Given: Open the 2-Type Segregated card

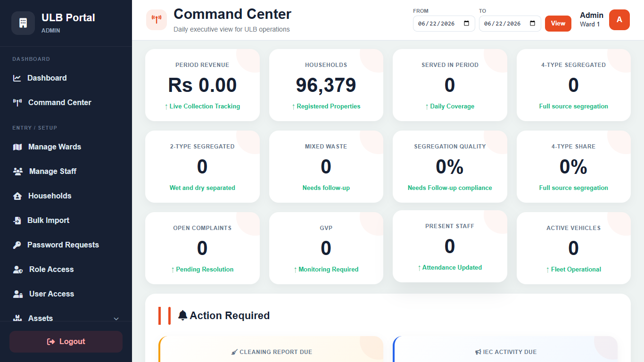Looking at the screenshot, I should coord(202,166).
